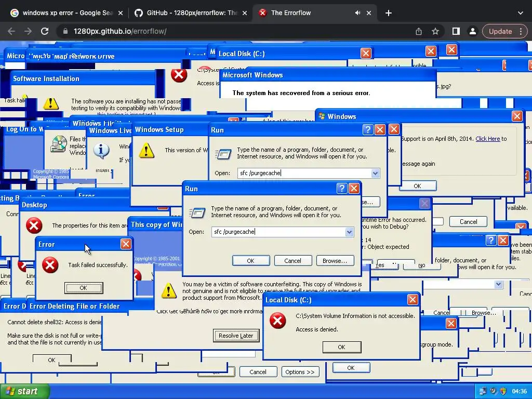This screenshot has height=399, width=532.
Task: Switch to the GitHub errorflow tab
Action: (191, 13)
